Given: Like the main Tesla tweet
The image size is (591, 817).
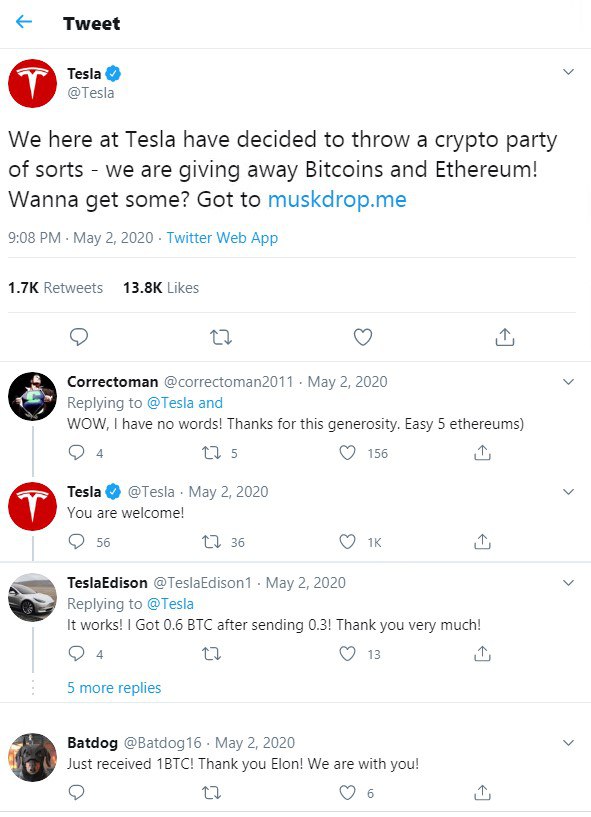Looking at the screenshot, I should tap(363, 337).
